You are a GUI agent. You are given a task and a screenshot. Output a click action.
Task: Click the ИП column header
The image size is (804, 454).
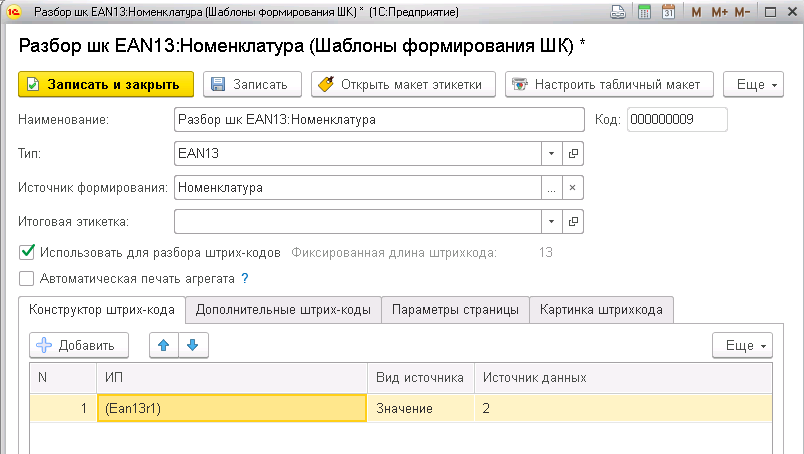point(232,378)
